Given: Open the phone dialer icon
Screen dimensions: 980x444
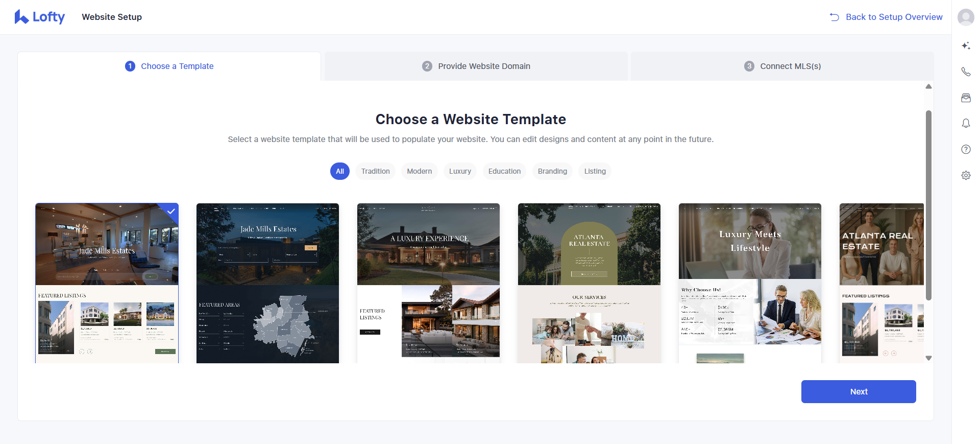Looking at the screenshot, I should [966, 72].
